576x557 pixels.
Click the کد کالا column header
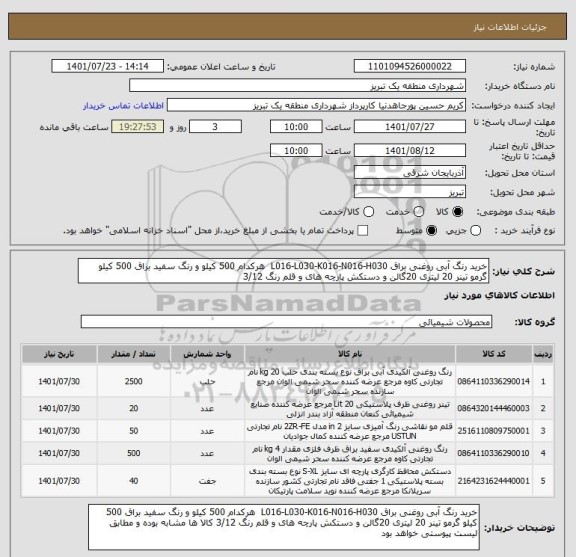(494, 354)
